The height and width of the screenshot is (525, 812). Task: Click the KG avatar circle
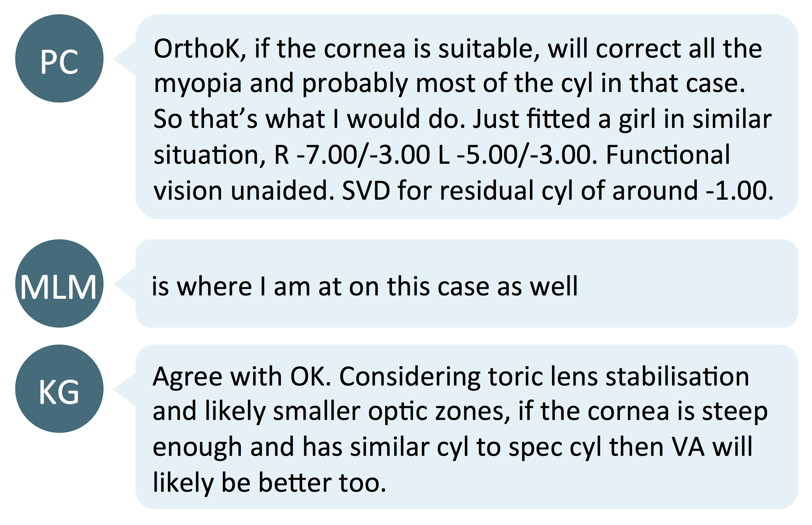59,389
